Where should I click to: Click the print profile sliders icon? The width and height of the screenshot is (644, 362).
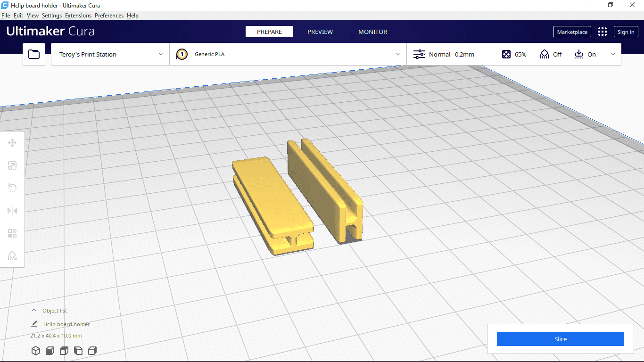pos(419,54)
